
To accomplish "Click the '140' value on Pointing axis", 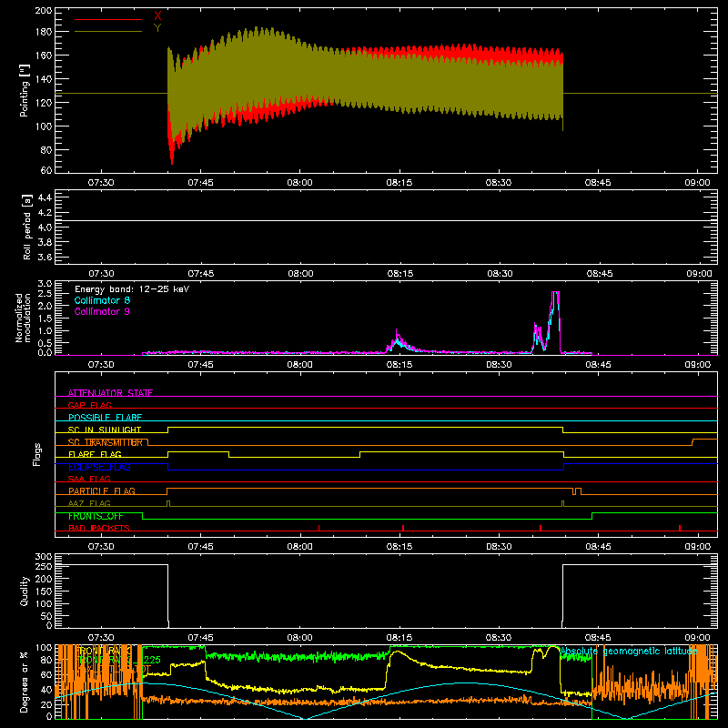I will tap(44, 79).
